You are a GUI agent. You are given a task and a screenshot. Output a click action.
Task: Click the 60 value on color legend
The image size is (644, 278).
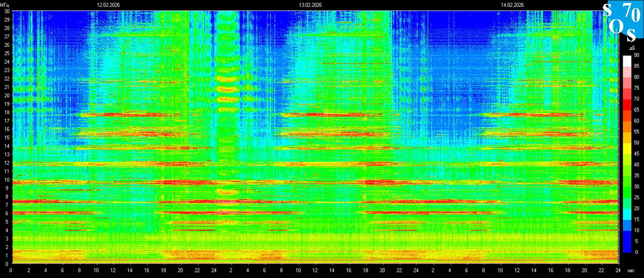(x=636, y=121)
